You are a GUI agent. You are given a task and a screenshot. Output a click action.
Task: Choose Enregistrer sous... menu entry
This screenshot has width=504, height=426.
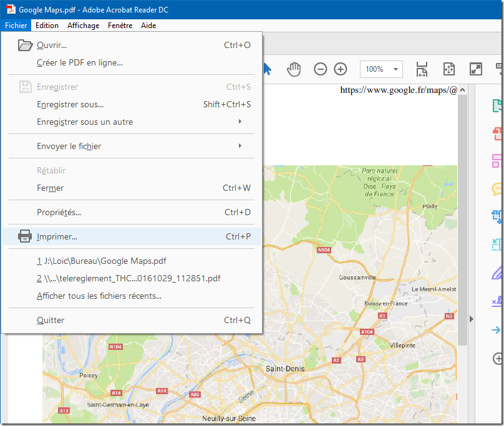pyautogui.click(x=132, y=105)
